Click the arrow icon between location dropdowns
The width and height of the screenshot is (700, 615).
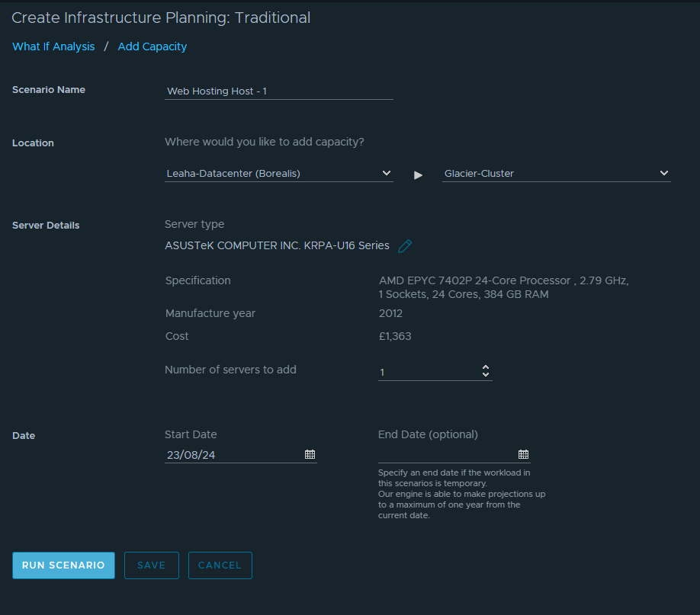pos(418,175)
